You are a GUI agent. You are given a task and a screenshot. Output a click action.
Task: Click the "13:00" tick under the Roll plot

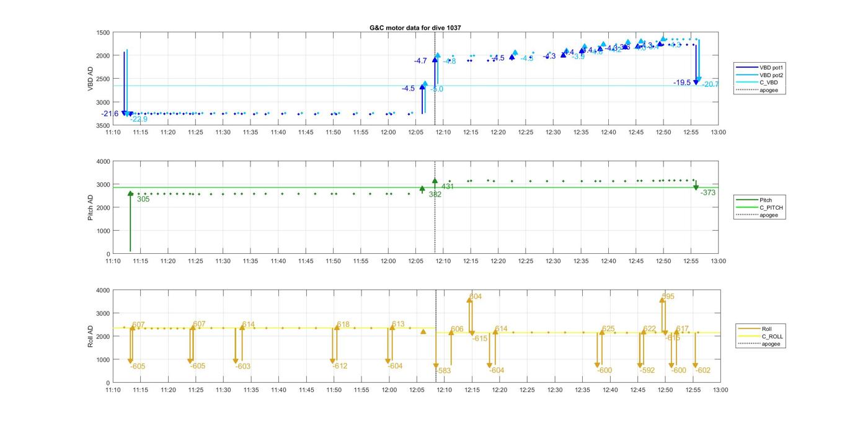pos(720,390)
